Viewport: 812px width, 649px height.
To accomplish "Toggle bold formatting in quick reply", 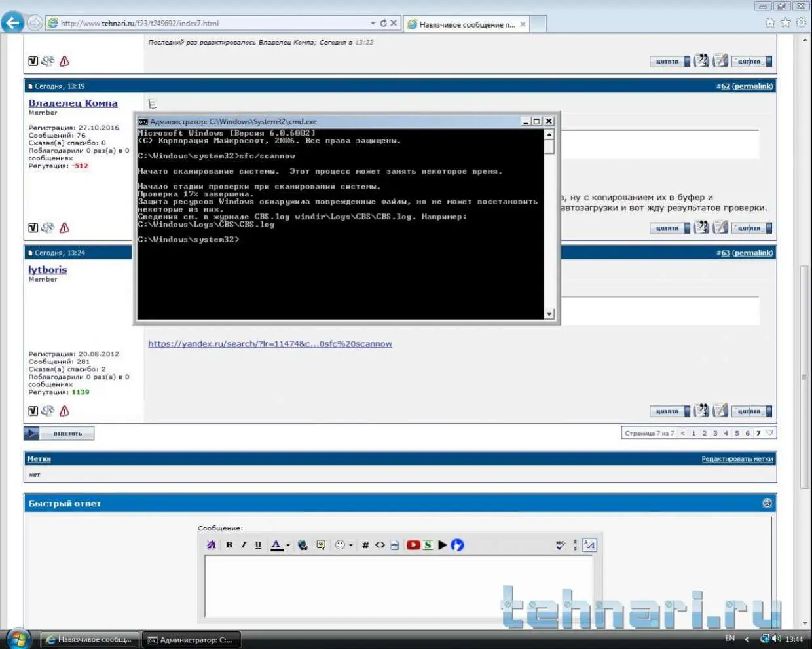I will [x=229, y=545].
